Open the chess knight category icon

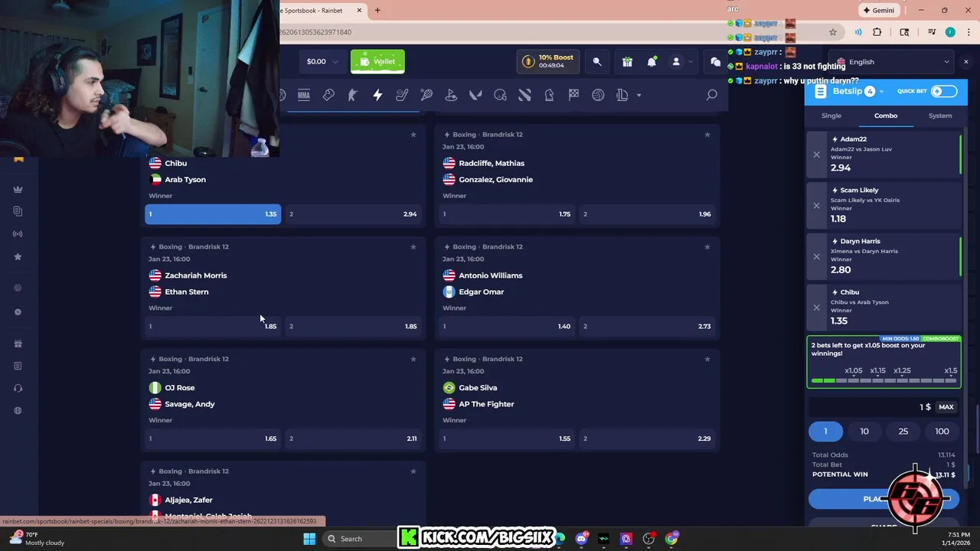(549, 95)
